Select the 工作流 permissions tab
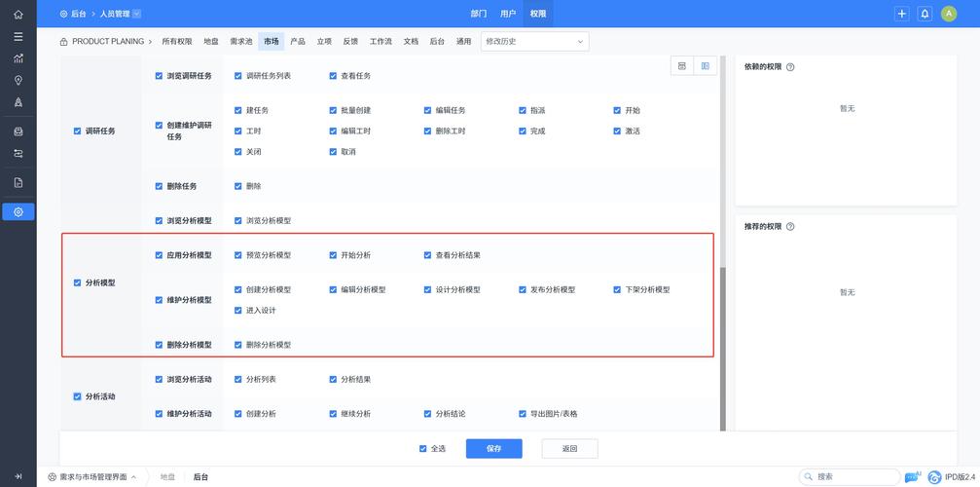This screenshot has width=980, height=487. coord(381,42)
